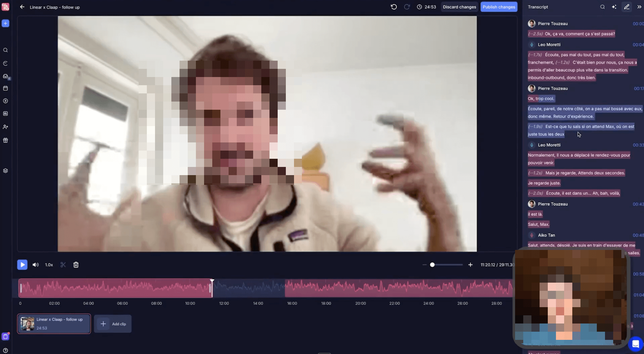Toggle the transcript edit pencil icon
The height and width of the screenshot is (354, 644).
tap(627, 7)
